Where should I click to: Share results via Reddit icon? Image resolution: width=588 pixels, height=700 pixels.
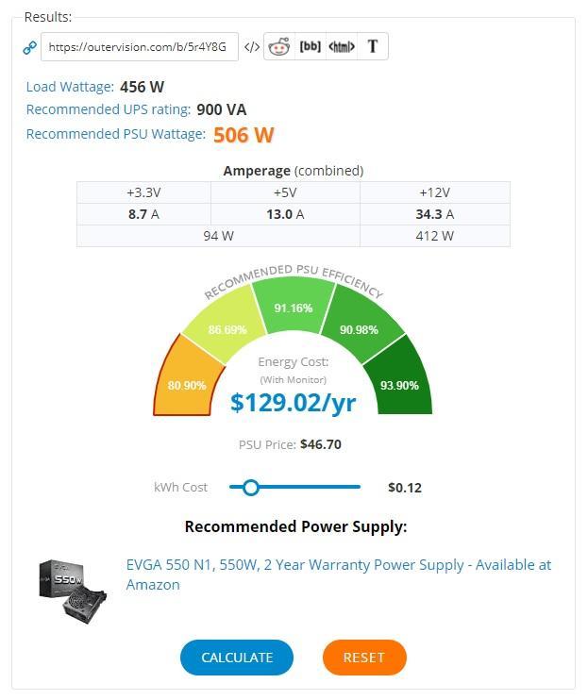coord(279,46)
